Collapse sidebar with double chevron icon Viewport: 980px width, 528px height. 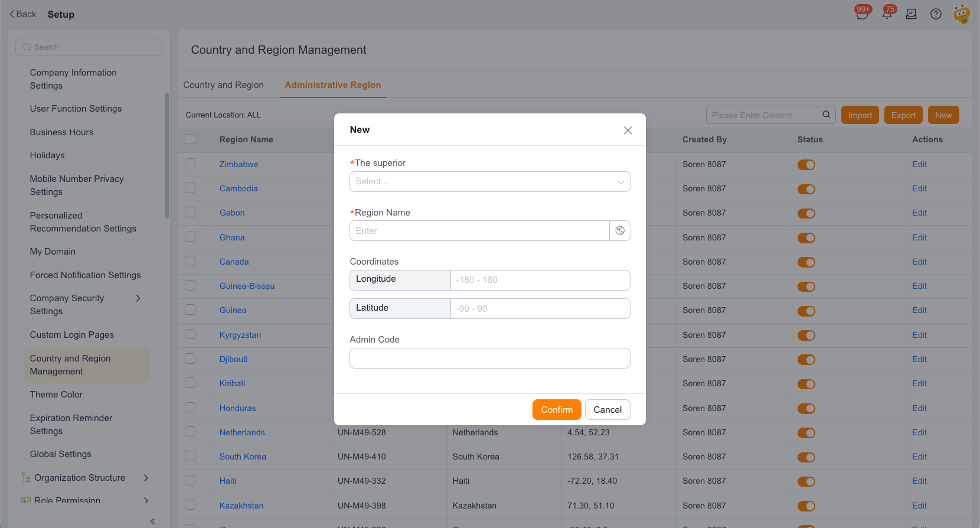152,521
